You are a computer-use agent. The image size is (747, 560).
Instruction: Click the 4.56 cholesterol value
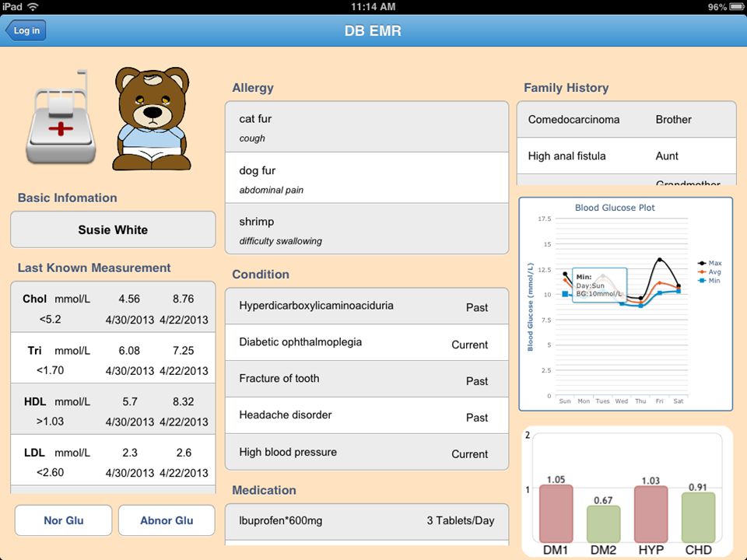(129, 299)
